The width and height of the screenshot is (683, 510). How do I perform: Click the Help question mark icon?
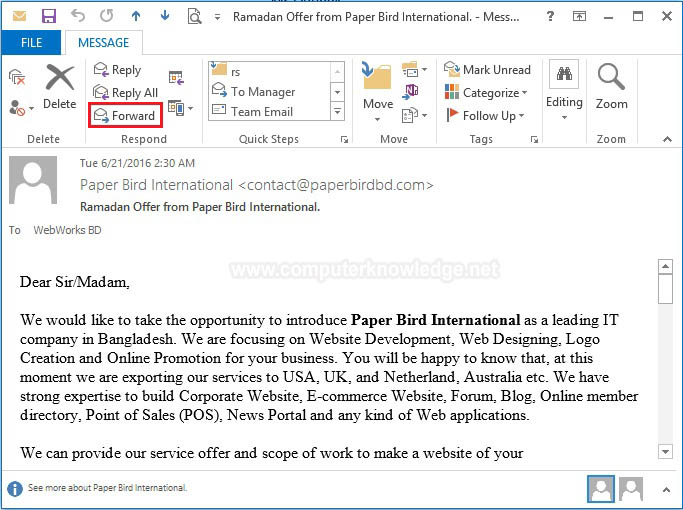[550, 17]
